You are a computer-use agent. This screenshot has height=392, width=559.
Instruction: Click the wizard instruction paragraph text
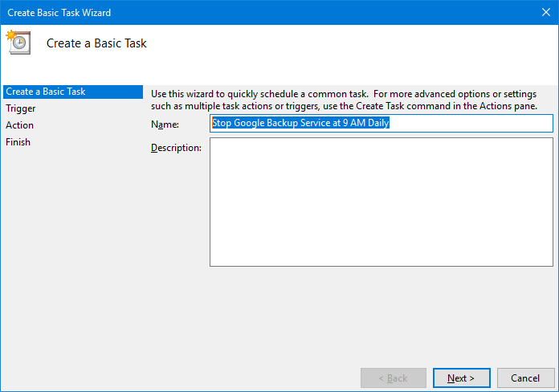[x=344, y=100]
